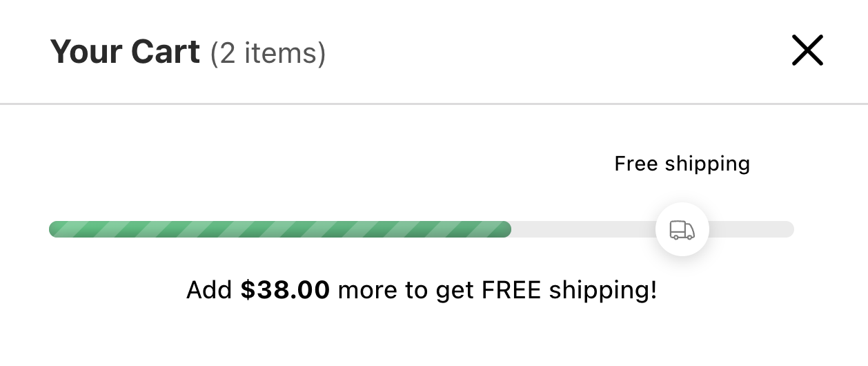Click "shipping!" at the end of the message
The height and width of the screenshot is (366, 868).
(602, 291)
